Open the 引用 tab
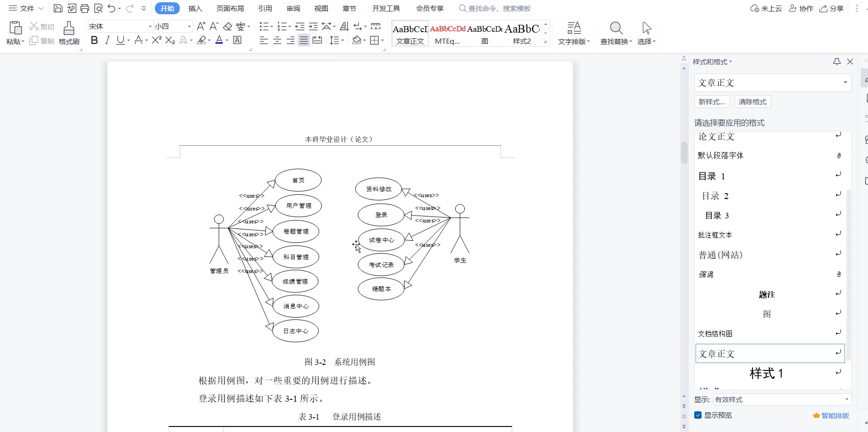Image resolution: width=868 pixels, height=432 pixels. [x=265, y=8]
